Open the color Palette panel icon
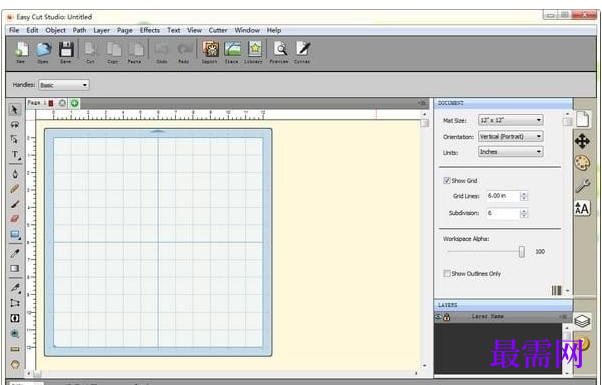602x385 pixels. 582,163
